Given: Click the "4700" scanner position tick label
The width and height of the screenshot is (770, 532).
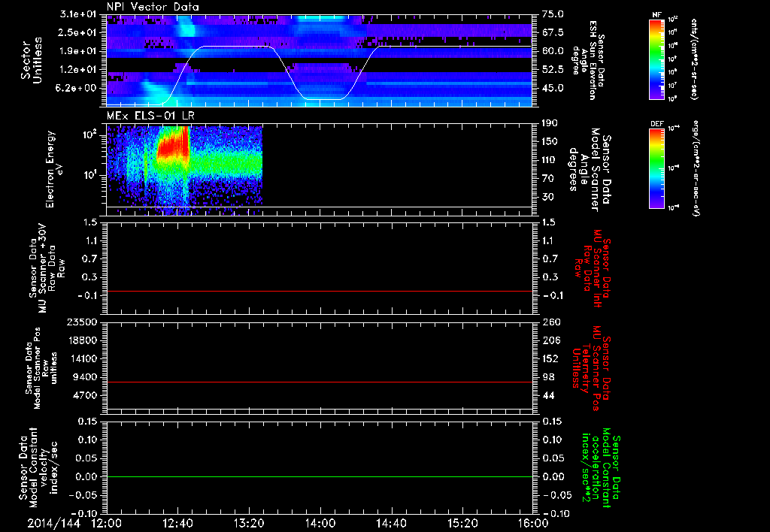Looking at the screenshot, I should pos(86,395).
